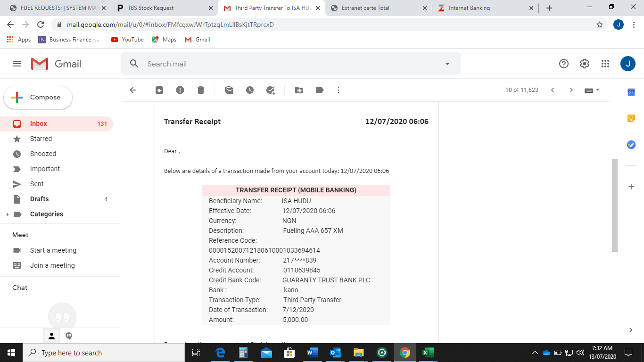Open the Labels icon in toolbar
Viewport: 644px width, 362px height.
click(320, 90)
